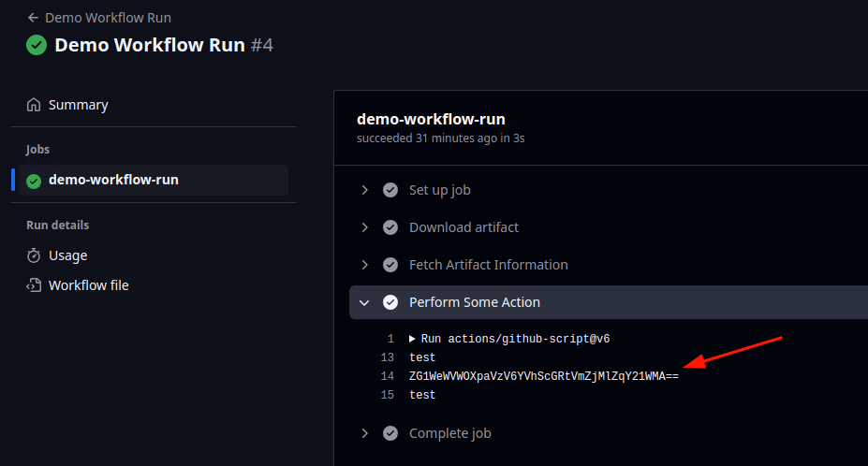
Task: Click the check icon for Complete job
Action: 390,433
